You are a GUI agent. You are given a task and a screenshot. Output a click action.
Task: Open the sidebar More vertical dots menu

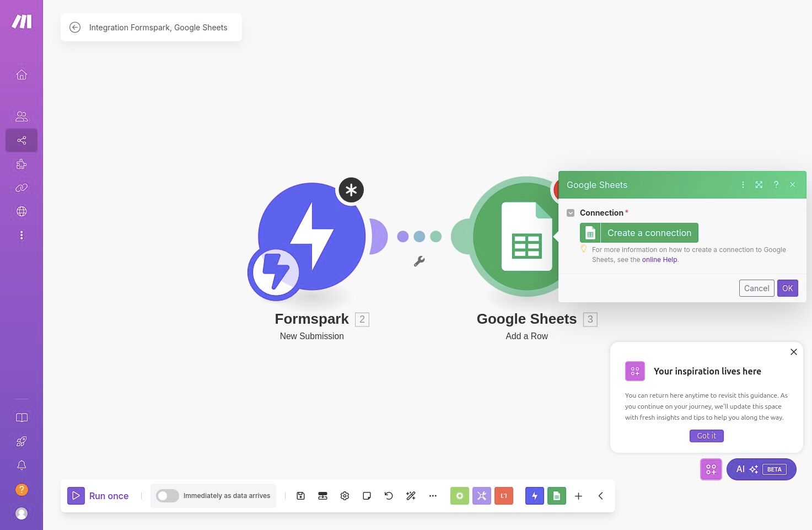(x=21, y=235)
